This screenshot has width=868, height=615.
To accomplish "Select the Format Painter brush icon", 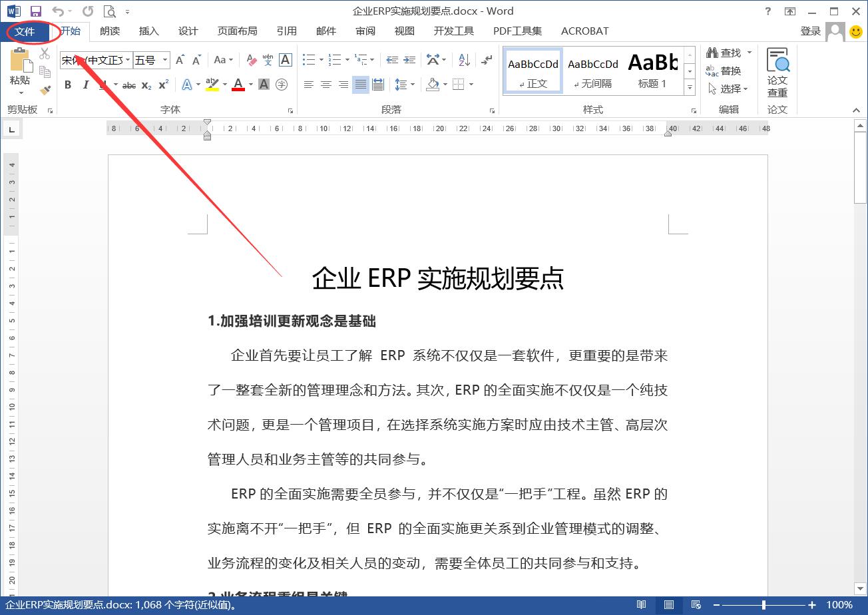I will coord(45,90).
